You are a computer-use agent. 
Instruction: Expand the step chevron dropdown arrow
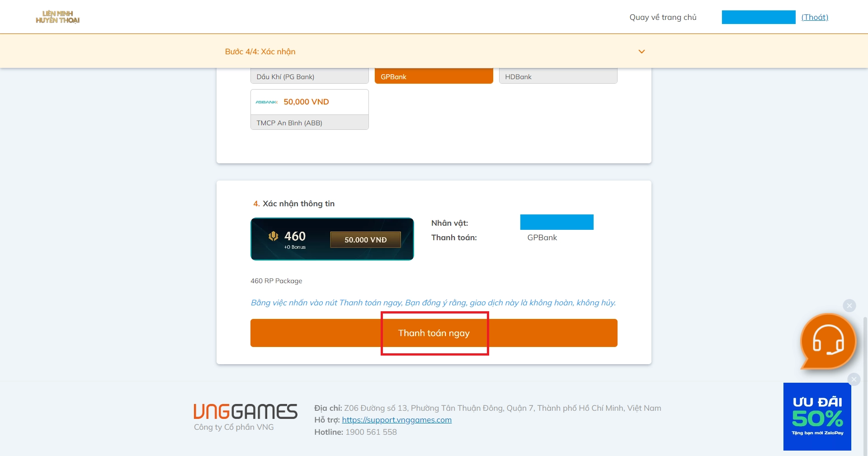tap(642, 52)
